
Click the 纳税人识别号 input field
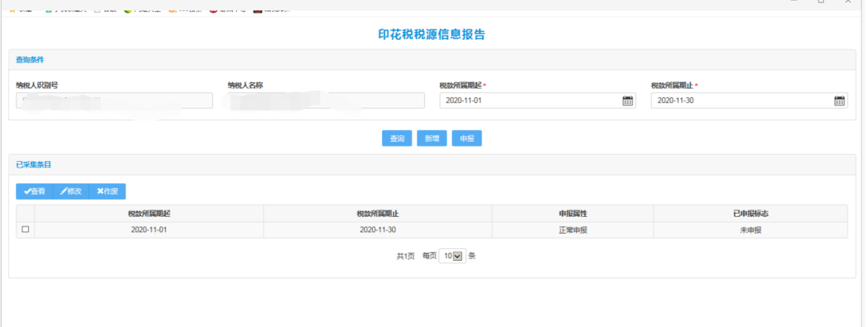(114, 100)
